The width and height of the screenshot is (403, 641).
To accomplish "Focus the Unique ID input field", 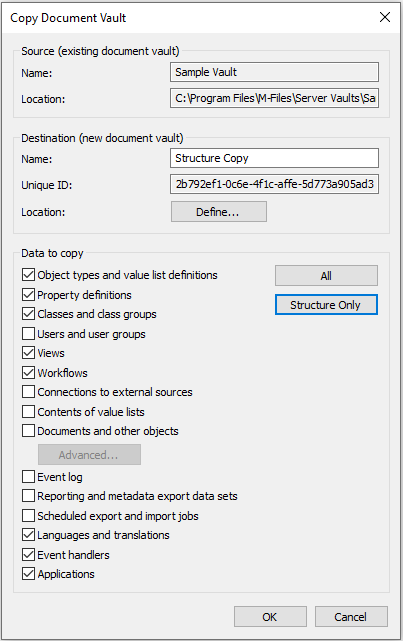I will pyautogui.click(x=274, y=184).
